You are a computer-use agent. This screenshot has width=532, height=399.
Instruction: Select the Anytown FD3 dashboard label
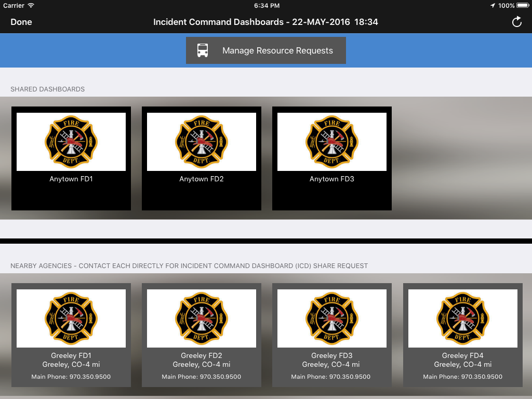[x=332, y=179]
